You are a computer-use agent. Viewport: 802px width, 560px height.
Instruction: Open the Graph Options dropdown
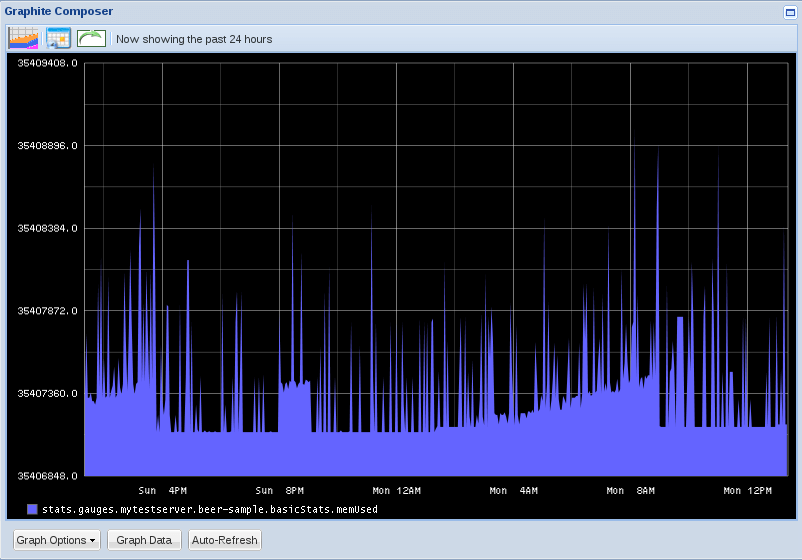pos(56,540)
